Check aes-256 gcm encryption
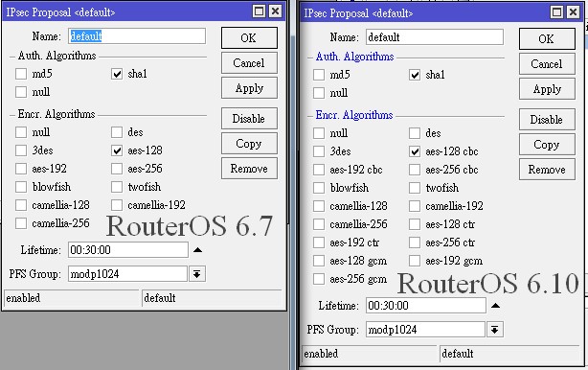The height and width of the screenshot is (370, 588). 319,279
